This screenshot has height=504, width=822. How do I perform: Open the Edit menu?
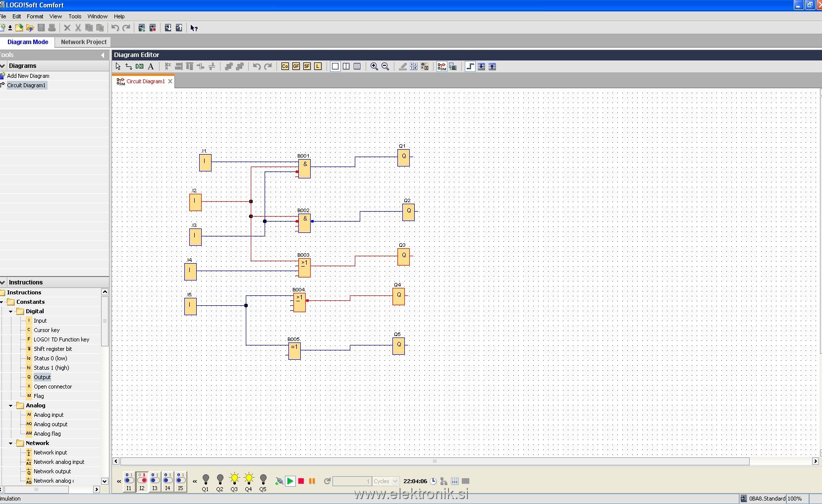(x=17, y=16)
